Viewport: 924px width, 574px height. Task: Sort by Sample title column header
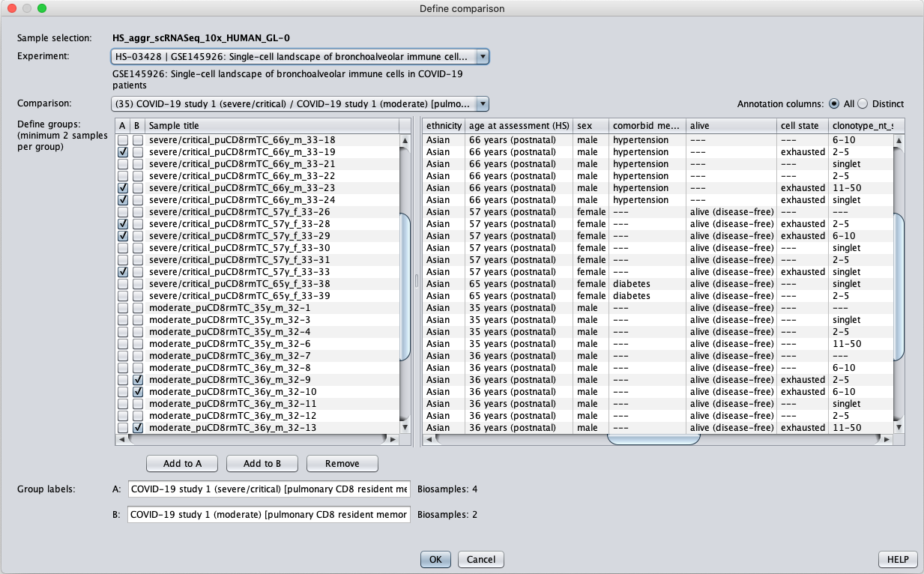[x=272, y=126]
